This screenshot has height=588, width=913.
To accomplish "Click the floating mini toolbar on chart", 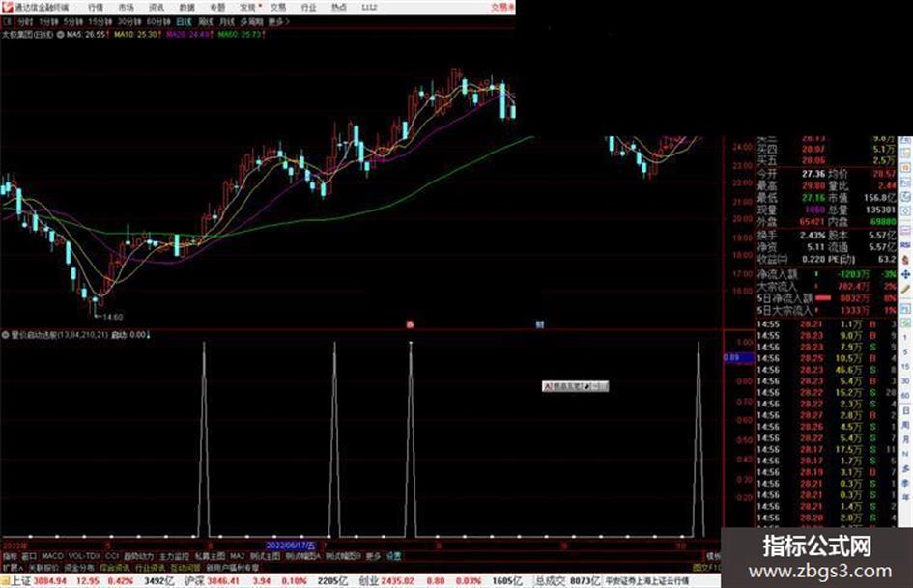I will tap(575, 386).
